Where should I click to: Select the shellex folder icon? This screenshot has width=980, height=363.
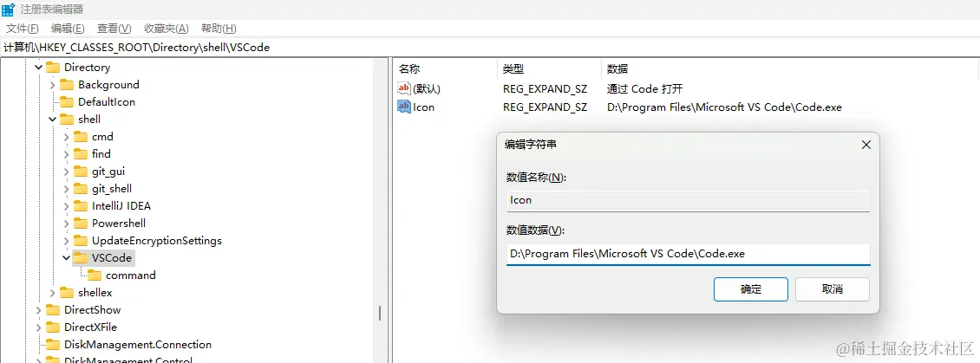[66, 293]
